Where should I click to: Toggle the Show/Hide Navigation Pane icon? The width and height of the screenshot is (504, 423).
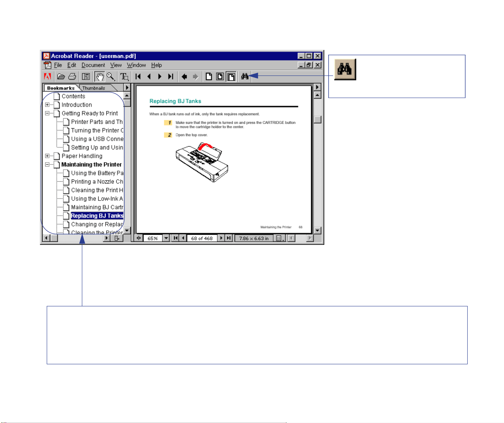(86, 76)
